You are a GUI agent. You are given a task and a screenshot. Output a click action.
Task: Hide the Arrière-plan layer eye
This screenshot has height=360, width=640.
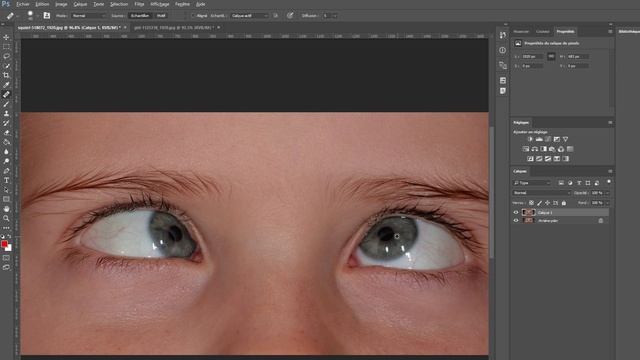tap(516, 220)
